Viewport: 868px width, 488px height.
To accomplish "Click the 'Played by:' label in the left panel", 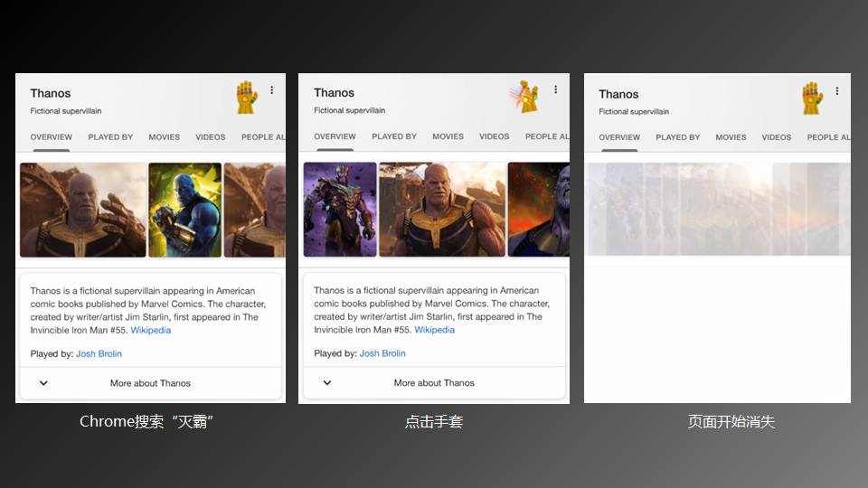I will [52, 353].
